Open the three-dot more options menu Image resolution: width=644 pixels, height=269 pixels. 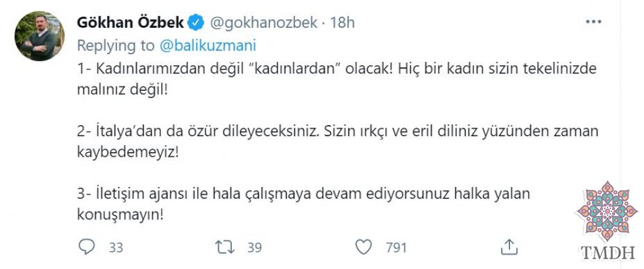(x=594, y=22)
